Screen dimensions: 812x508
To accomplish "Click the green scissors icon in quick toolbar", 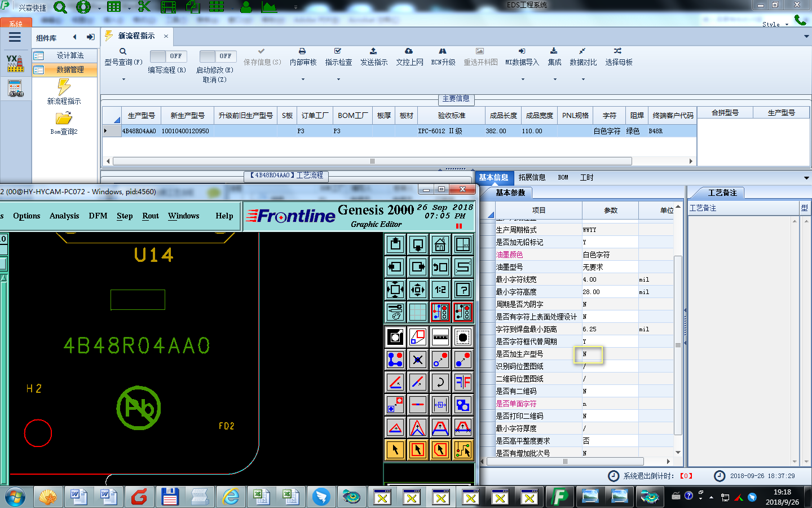I will coord(144,7).
